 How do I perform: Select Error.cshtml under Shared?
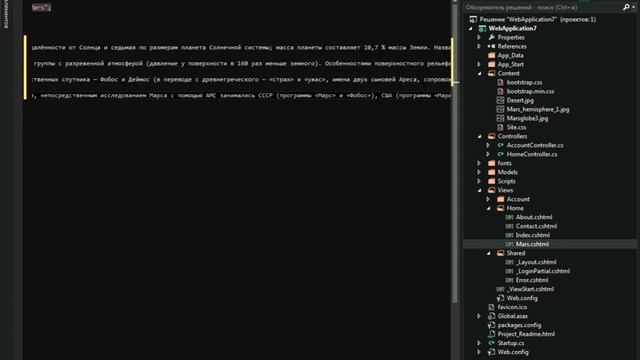click(532, 280)
